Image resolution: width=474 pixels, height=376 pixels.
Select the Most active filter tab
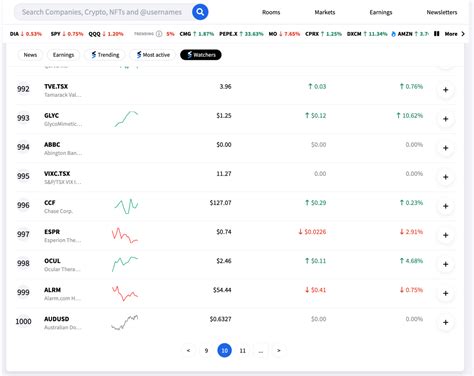click(153, 55)
